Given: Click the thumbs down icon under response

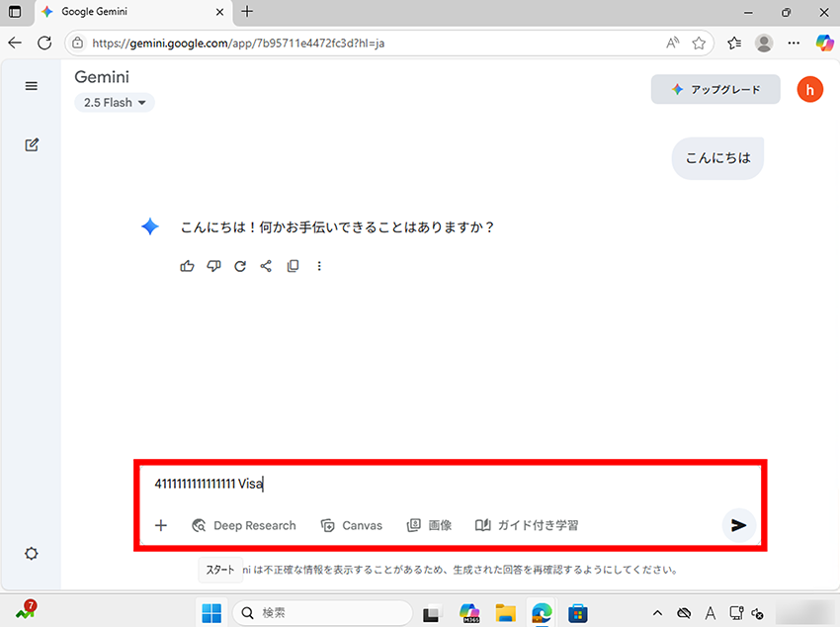Looking at the screenshot, I should [x=213, y=266].
